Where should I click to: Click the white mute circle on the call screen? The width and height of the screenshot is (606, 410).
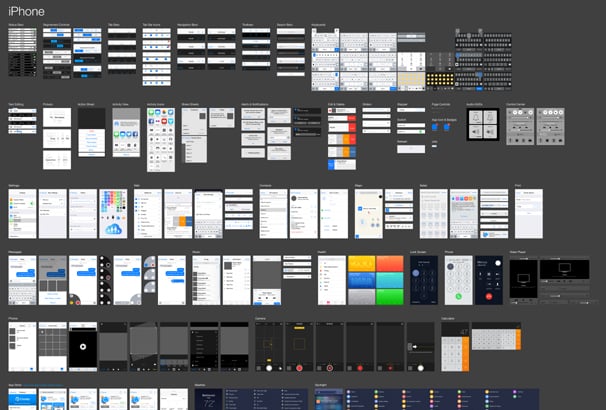[498, 263]
